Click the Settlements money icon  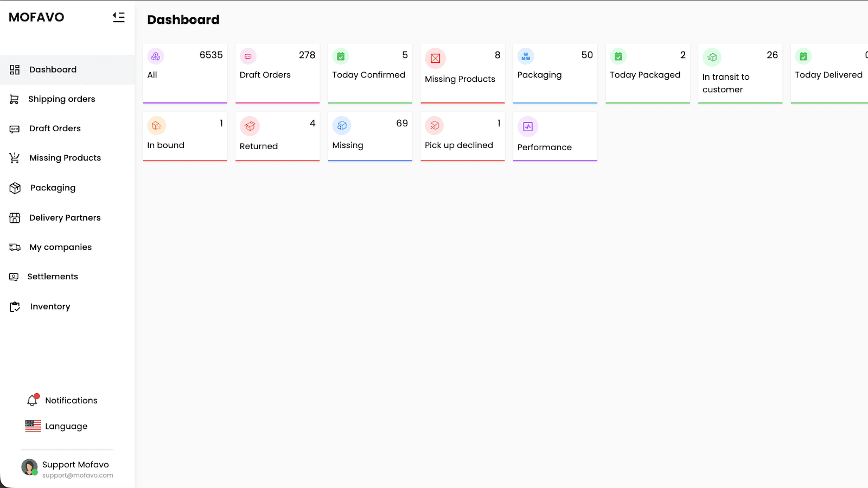coord(14,277)
